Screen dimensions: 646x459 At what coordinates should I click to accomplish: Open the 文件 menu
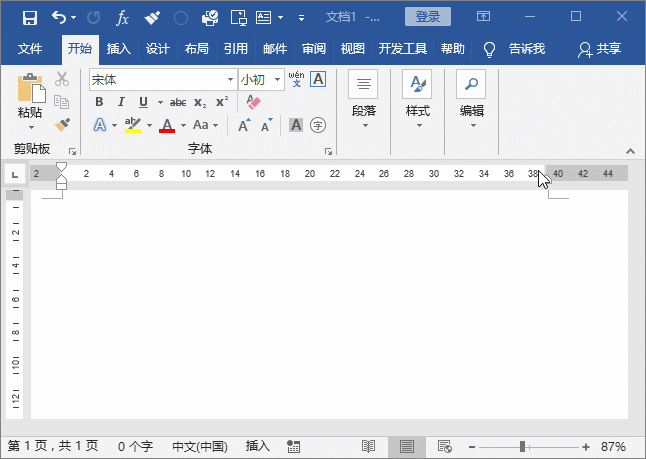pos(30,49)
